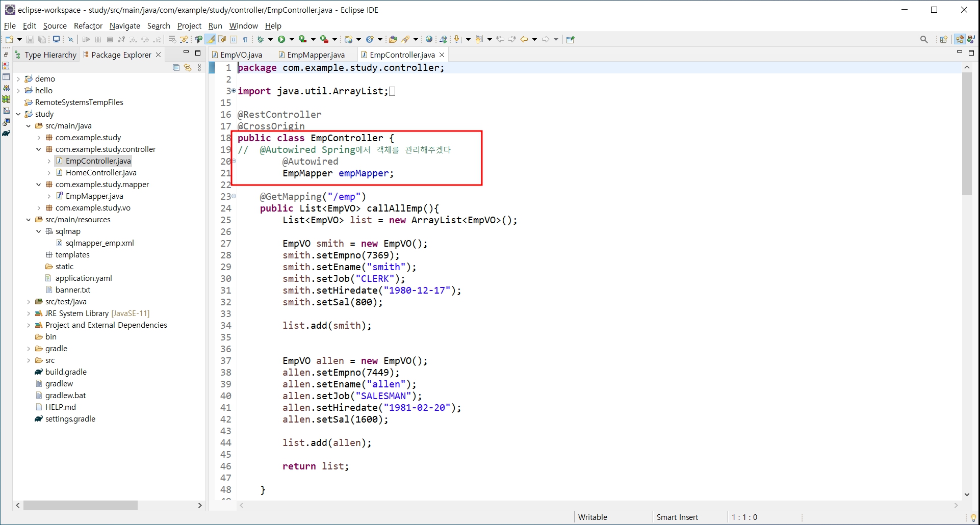This screenshot has width=980, height=525.
Task: Click the Save All toolbar icon
Action: tap(42, 39)
